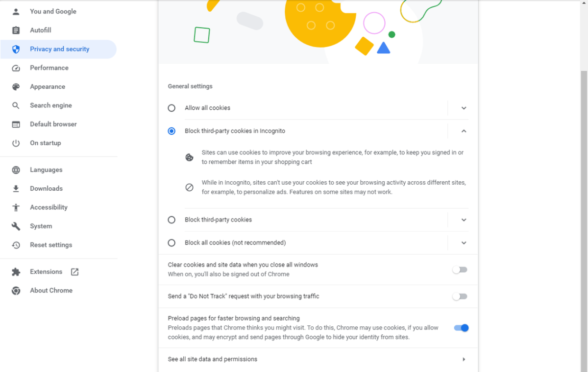Screen dimensions: 588x372
Task: Click the Search engine magnifier icon
Action: tap(16, 105)
